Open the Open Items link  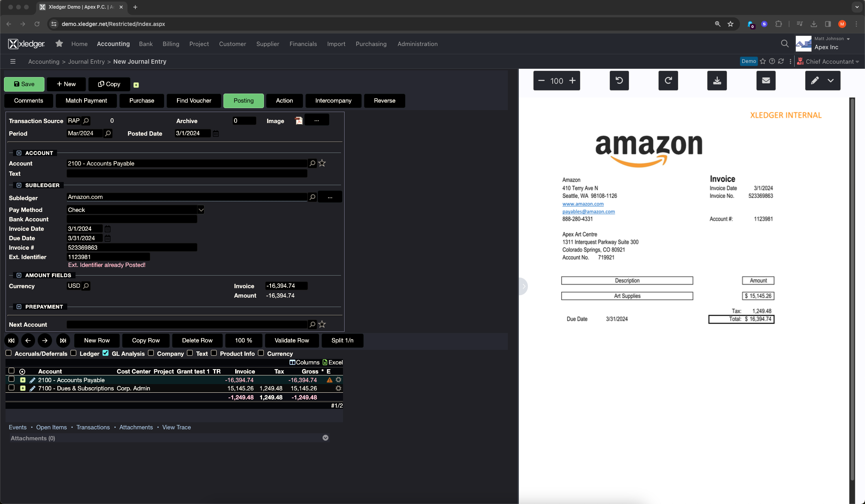pyautogui.click(x=52, y=427)
